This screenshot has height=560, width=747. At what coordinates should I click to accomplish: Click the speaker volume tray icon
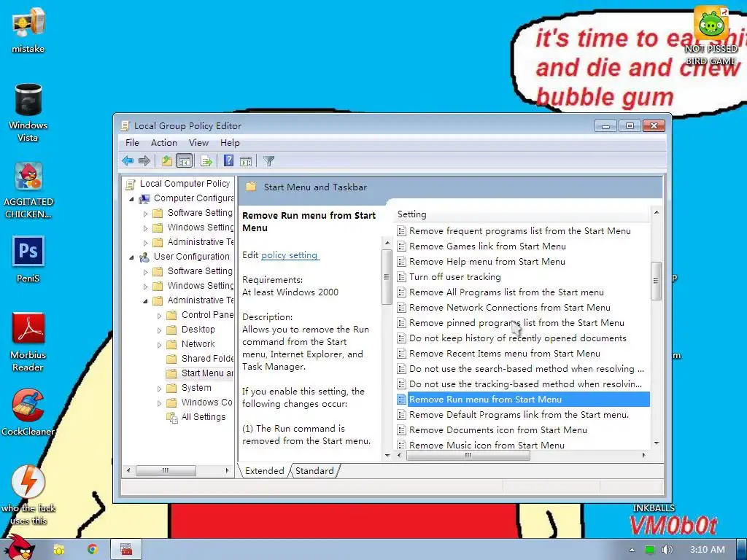(x=667, y=550)
